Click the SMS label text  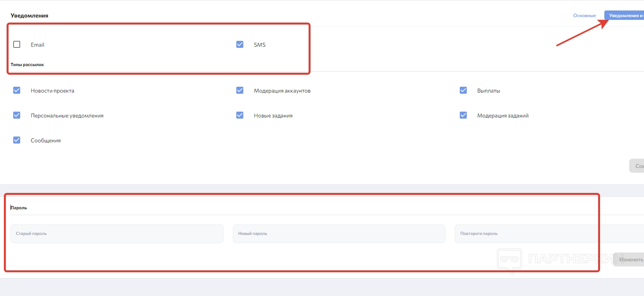(x=260, y=45)
